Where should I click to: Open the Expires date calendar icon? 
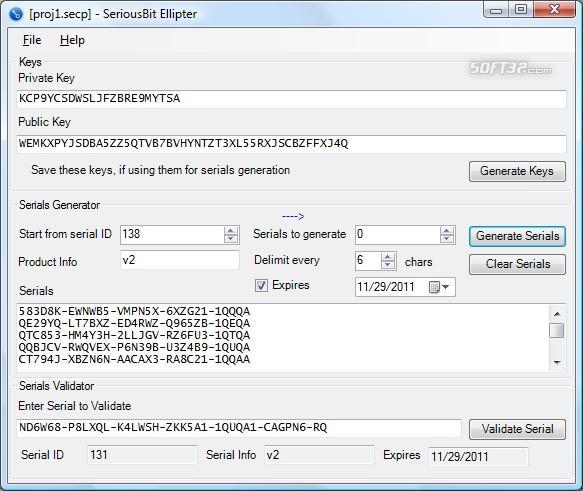tap(434, 287)
